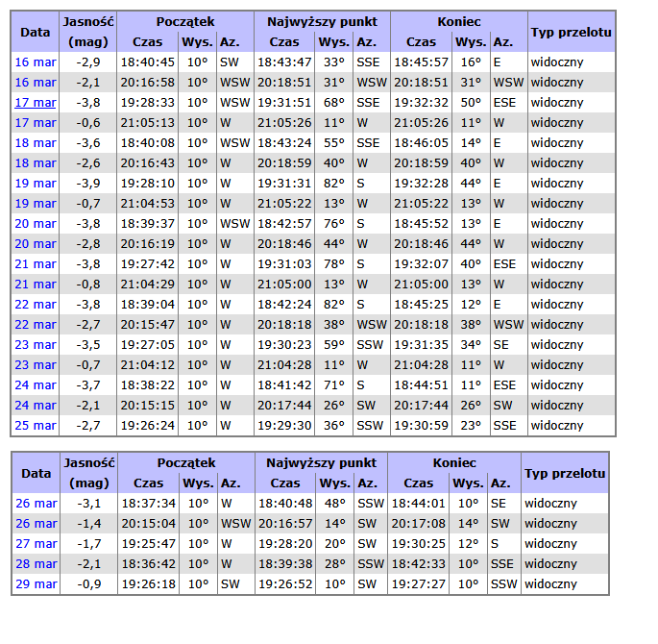Click the end time 19:30:25
This screenshot has width=658, height=644.
(x=419, y=543)
